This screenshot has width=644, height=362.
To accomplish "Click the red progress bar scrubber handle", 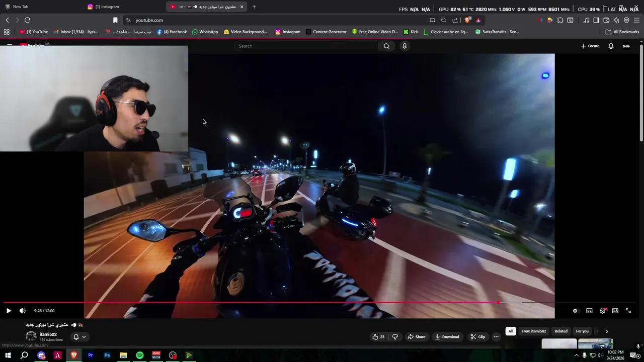I will pyautogui.click(x=498, y=303).
